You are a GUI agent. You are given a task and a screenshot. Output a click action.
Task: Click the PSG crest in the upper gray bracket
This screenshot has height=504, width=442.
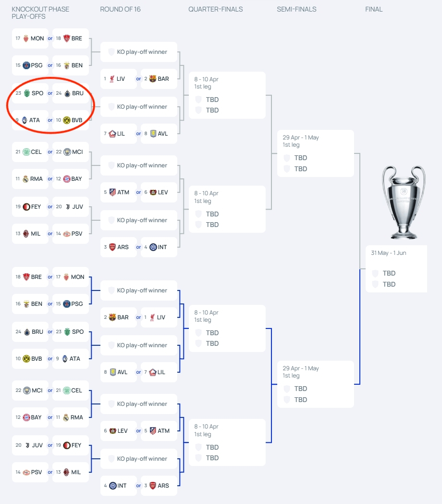tap(26, 65)
